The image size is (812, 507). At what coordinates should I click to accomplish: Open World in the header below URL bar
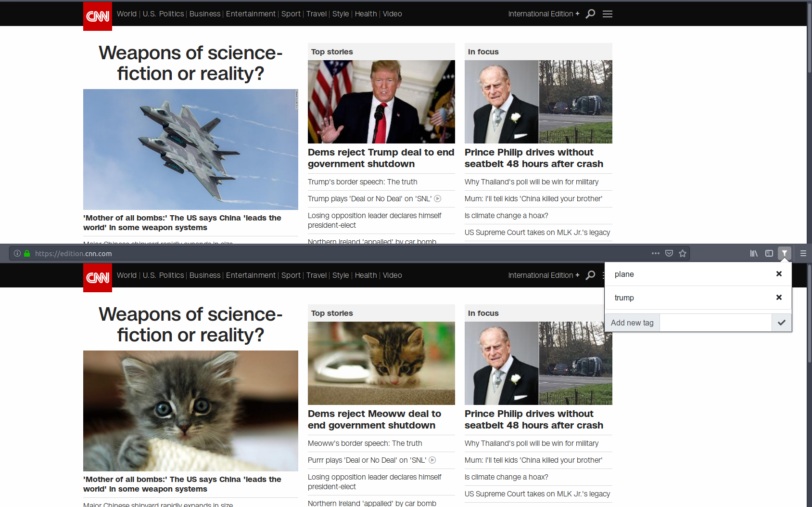pos(127,275)
